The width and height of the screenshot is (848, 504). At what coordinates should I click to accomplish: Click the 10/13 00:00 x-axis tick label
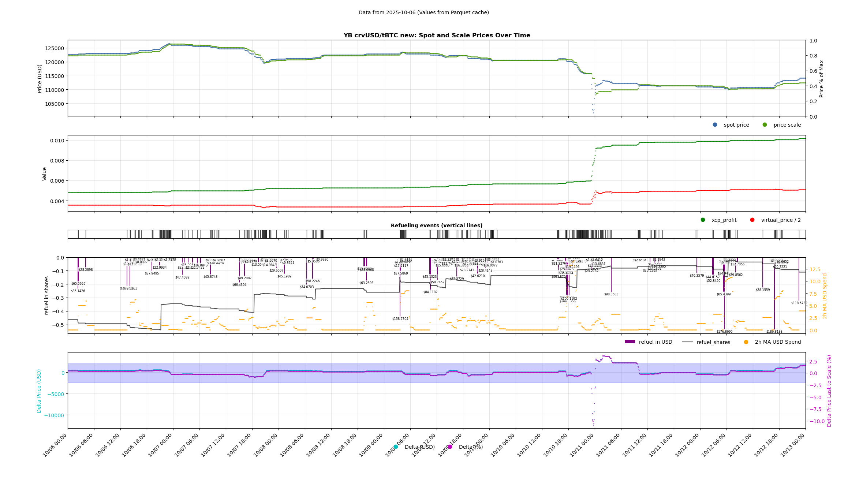click(x=793, y=445)
